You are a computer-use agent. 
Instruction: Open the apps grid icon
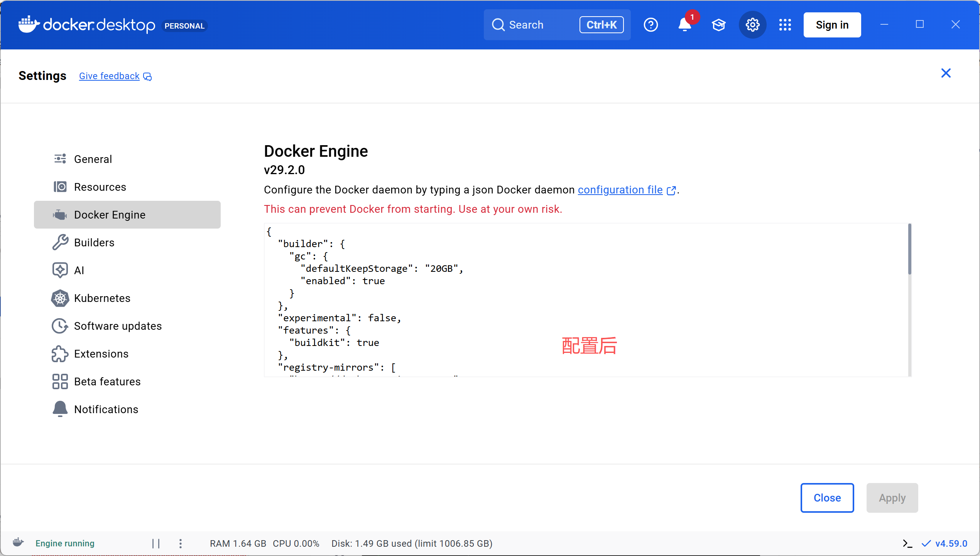tap(785, 25)
